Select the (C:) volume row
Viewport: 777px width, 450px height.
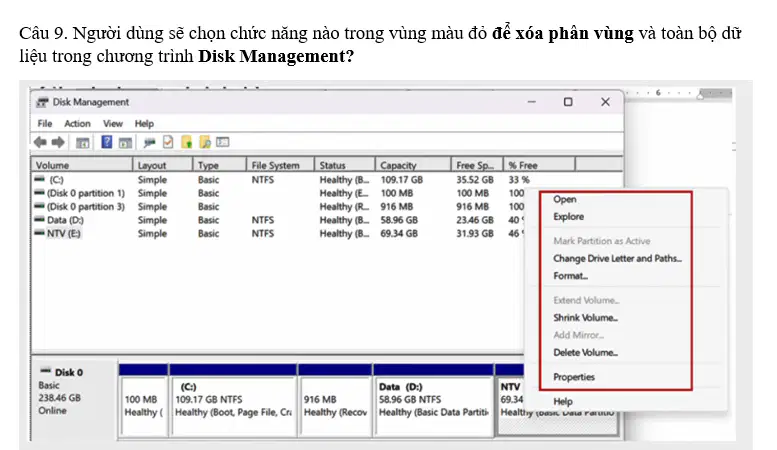coord(282,179)
